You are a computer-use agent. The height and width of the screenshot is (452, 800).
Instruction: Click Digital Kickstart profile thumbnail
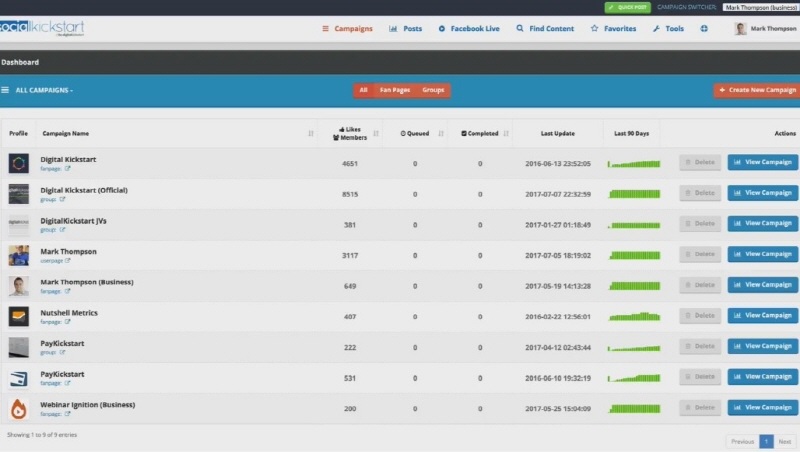click(x=19, y=163)
